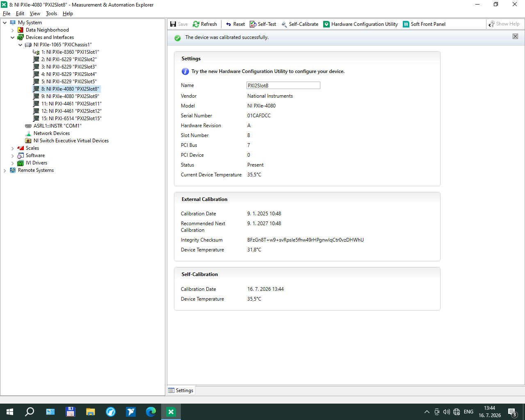Expand the Scales tree node
The width and height of the screenshot is (525, 420).
13,148
